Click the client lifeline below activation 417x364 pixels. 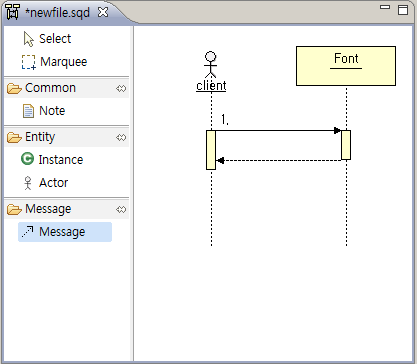211,208
